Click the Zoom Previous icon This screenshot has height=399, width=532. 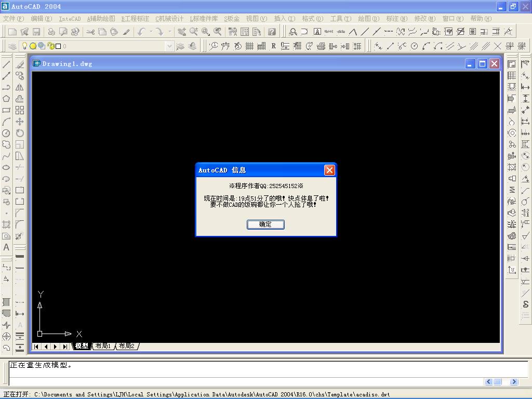tap(218, 32)
